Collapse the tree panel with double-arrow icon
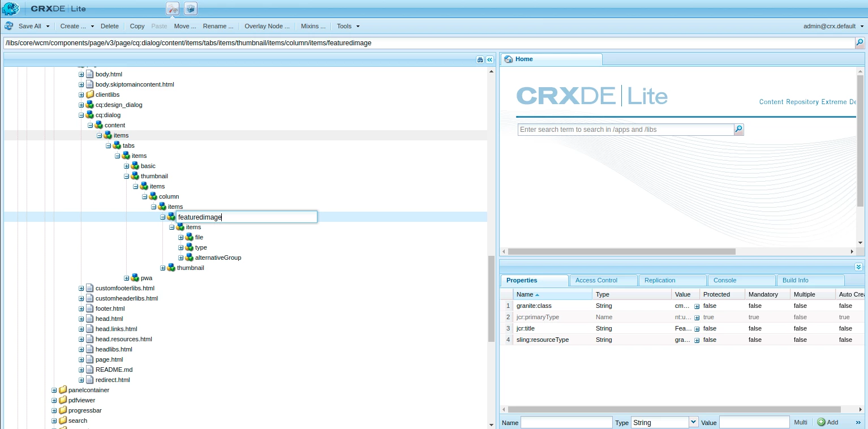 coord(489,59)
